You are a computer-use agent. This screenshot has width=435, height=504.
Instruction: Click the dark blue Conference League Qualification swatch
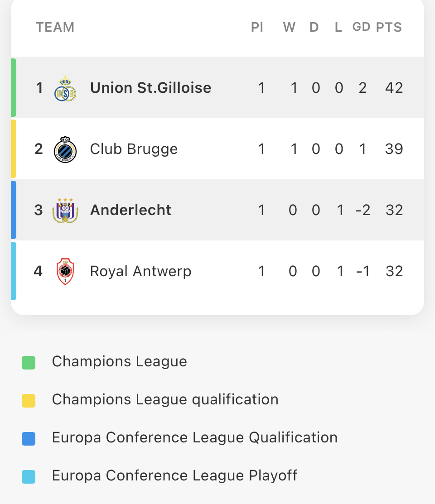tap(29, 439)
